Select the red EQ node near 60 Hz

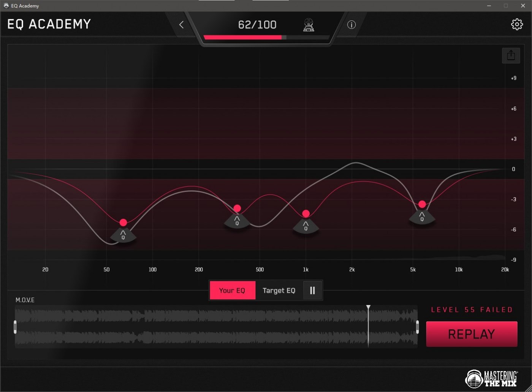tap(123, 223)
